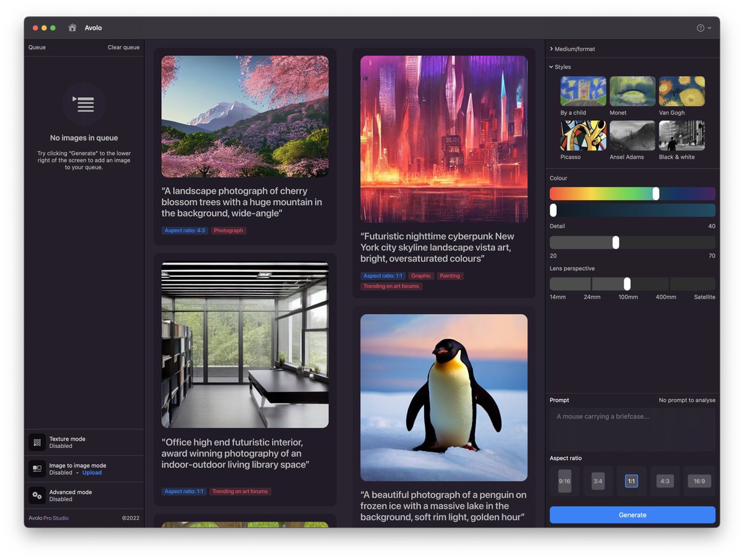Click the Graphic tag
The width and height of the screenshot is (744, 560).
(x=421, y=276)
